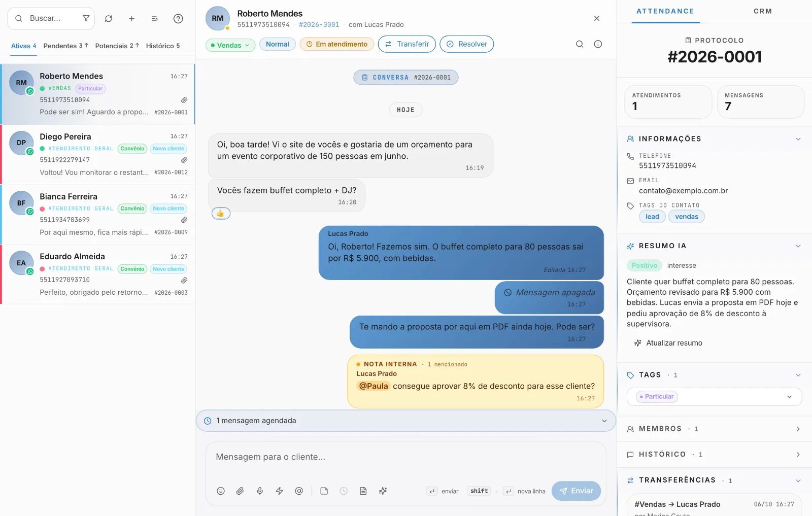Click the Normal priority badge
This screenshot has width=812, height=516.
278,44
